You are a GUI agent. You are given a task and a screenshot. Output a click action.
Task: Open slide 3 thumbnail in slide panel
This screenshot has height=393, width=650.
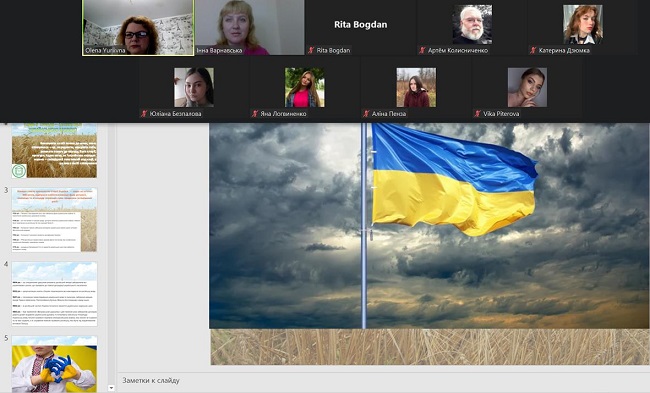coord(54,220)
